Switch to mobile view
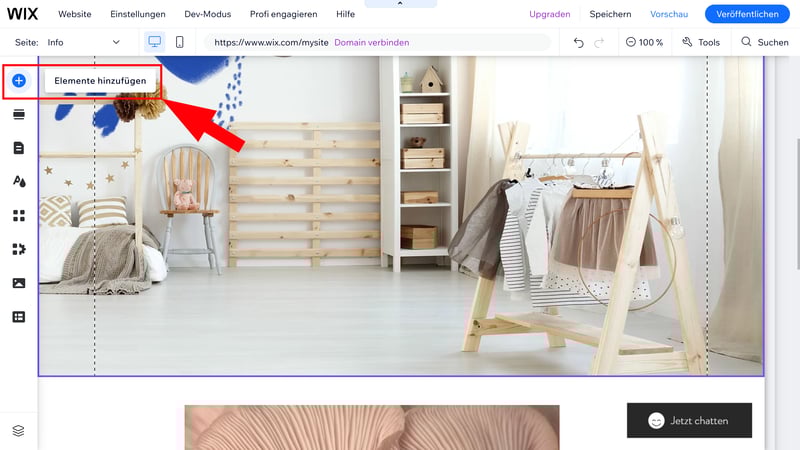The height and width of the screenshot is (450, 800). (x=180, y=42)
